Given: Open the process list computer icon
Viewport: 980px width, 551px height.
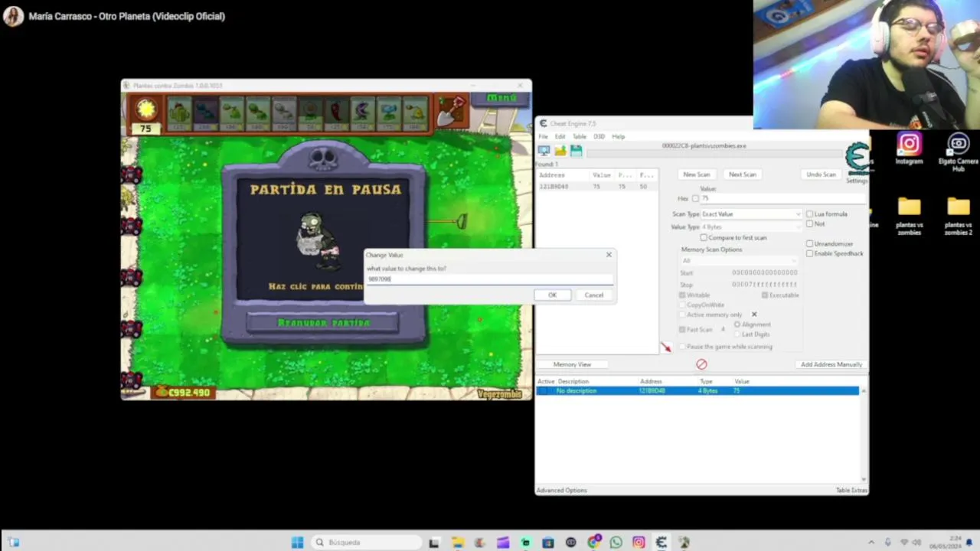Looking at the screenshot, I should point(544,151).
